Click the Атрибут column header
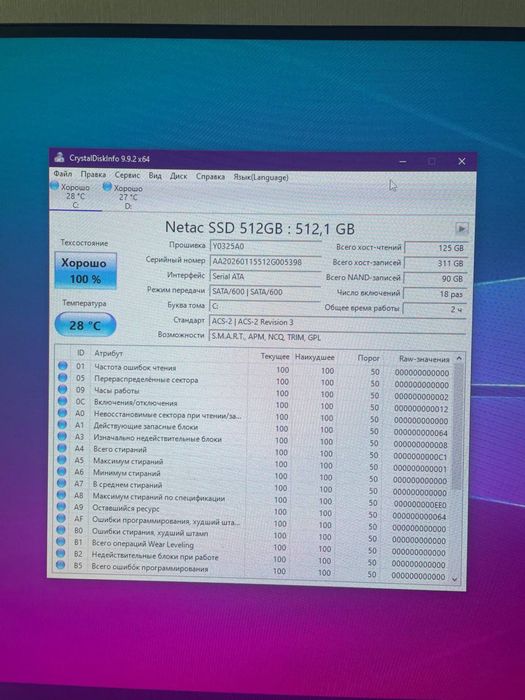This screenshot has width=525, height=700. (108, 353)
